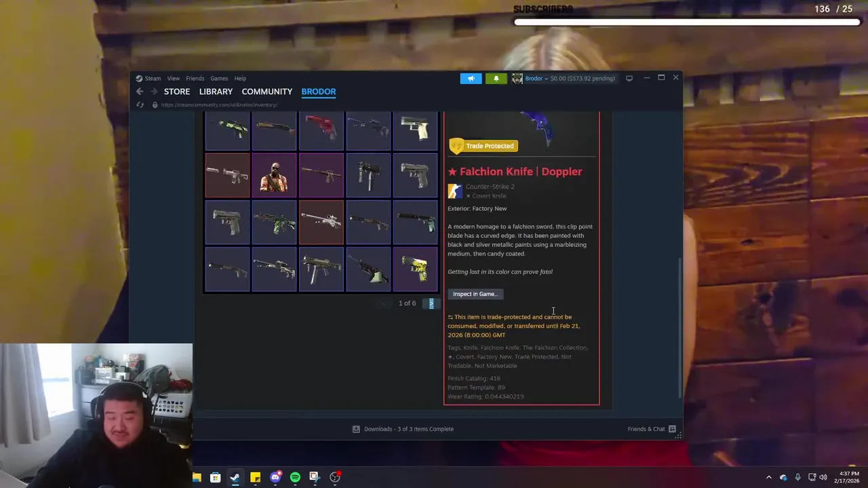The image size is (868, 488).
Task: Select the agent character inventory item
Action: pyautogui.click(x=274, y=176)
